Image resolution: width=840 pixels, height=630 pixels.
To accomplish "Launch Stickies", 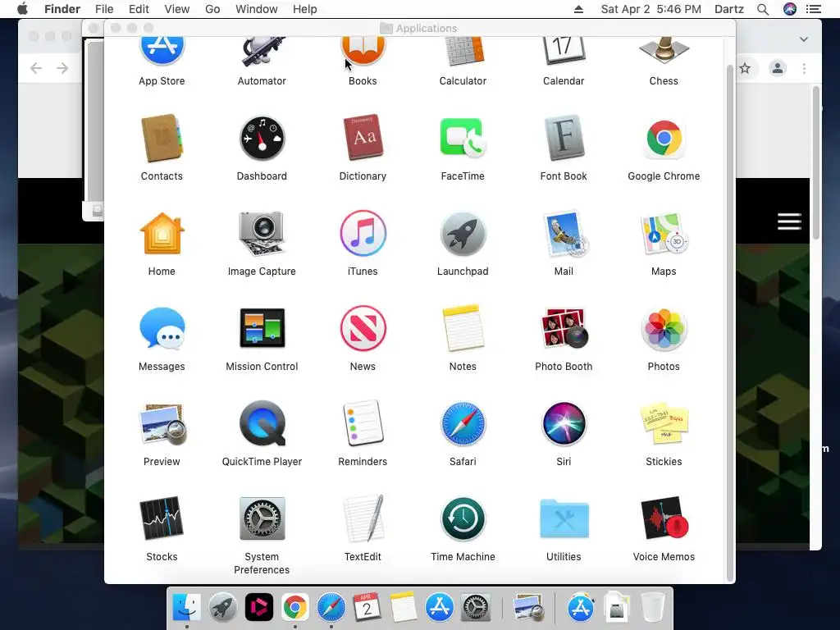I will tap(664, 423).
